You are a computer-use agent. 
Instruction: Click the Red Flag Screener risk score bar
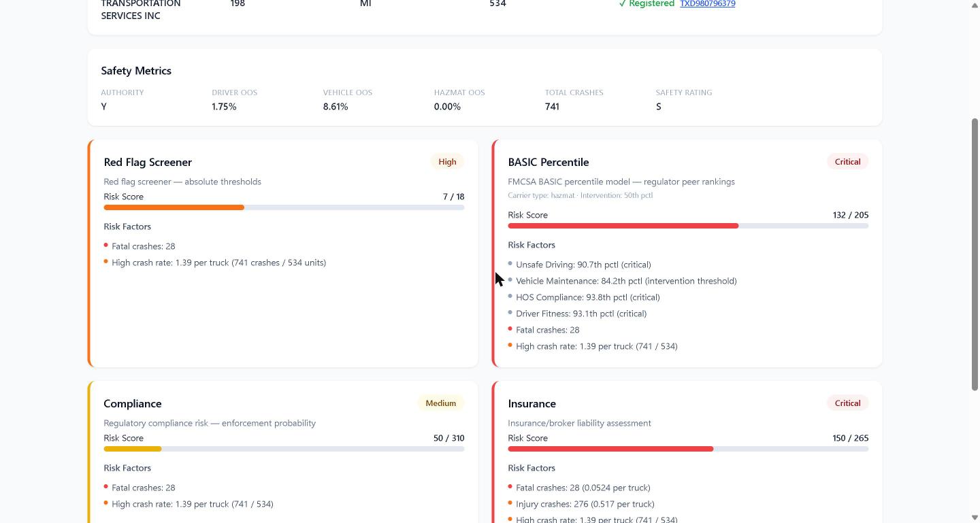(x=284, y=207)
